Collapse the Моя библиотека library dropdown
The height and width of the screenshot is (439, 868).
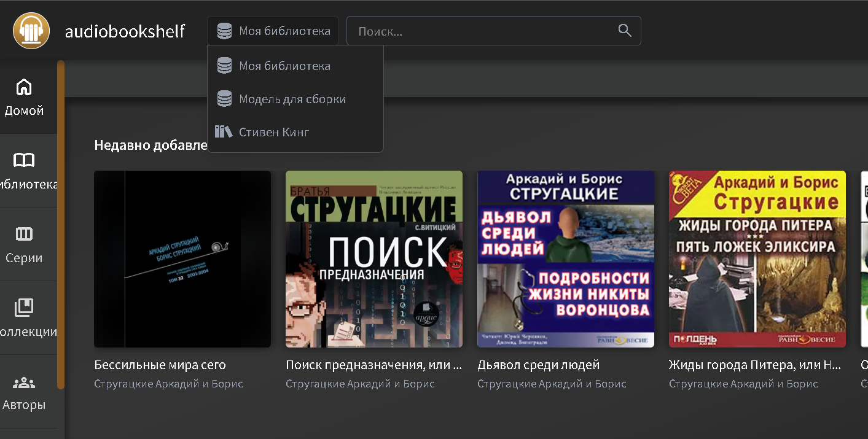(x=273, y=31)
